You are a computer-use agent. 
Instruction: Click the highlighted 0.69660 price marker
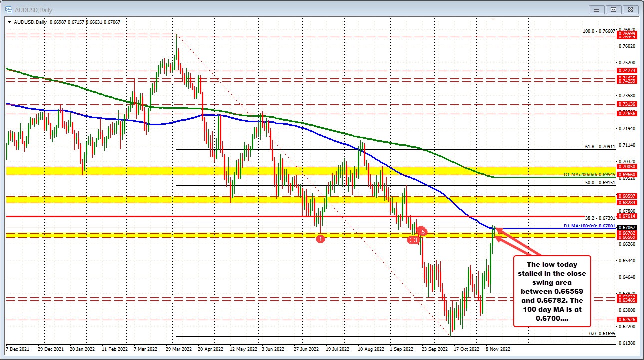pyautogui.click(x=626, y=174)
